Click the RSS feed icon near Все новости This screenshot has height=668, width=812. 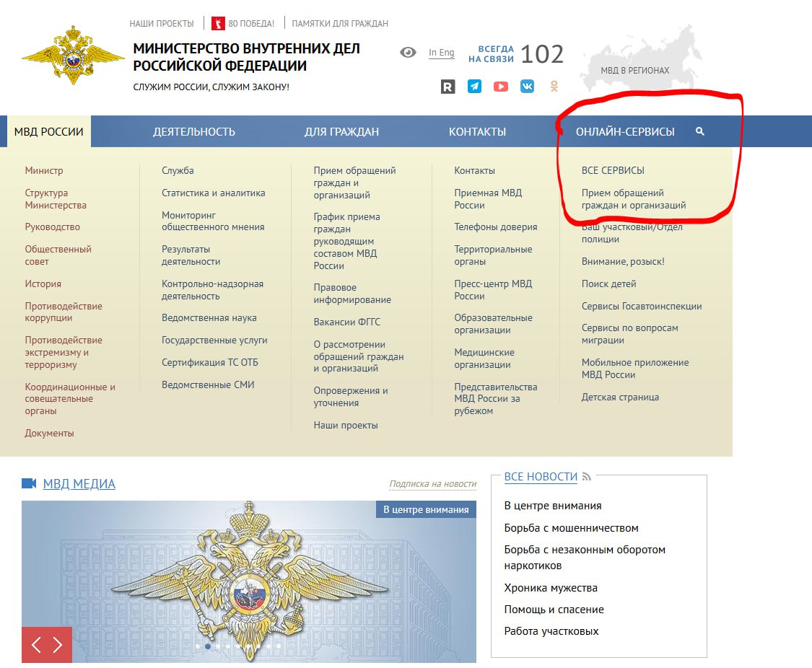[x=587, y=477]
